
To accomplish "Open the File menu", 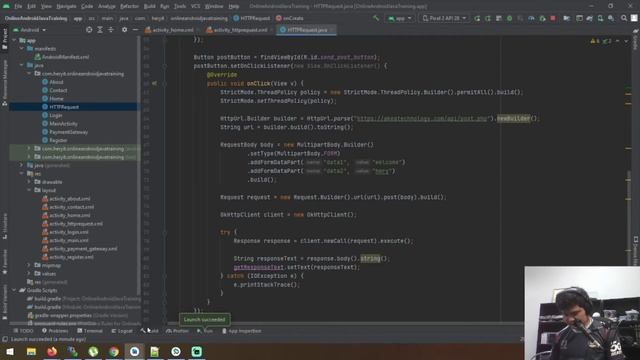I will point(18,7).
